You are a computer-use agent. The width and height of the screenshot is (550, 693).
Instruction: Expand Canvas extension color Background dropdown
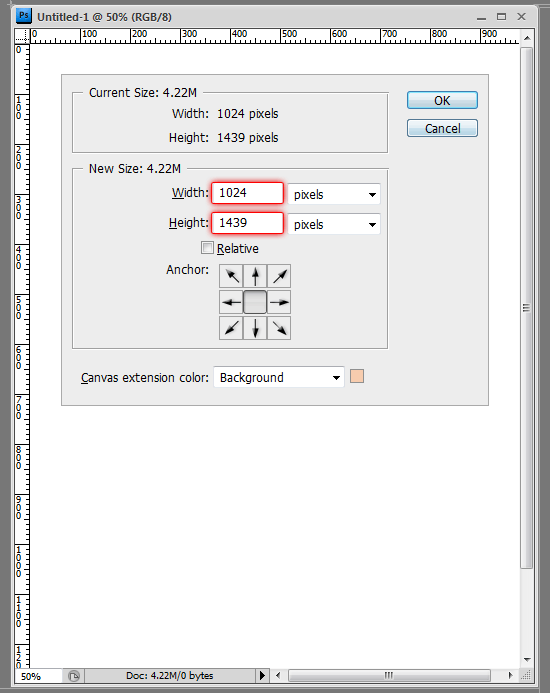(279, 377)
